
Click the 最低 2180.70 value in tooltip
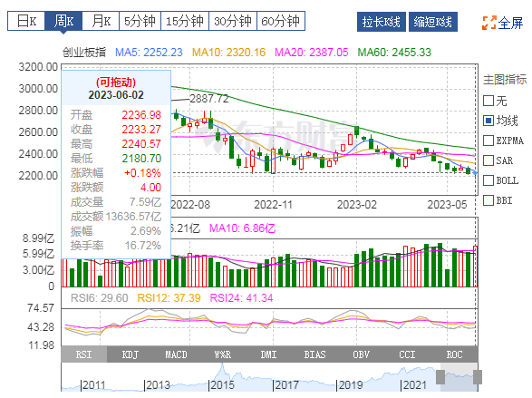(x=141, y=159)
